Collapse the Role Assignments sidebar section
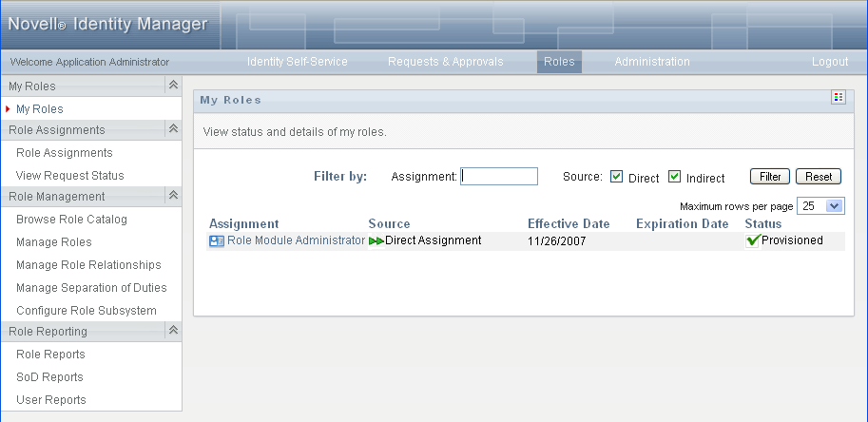This screenshot has height=422, width=868. (x=173, y=129)
